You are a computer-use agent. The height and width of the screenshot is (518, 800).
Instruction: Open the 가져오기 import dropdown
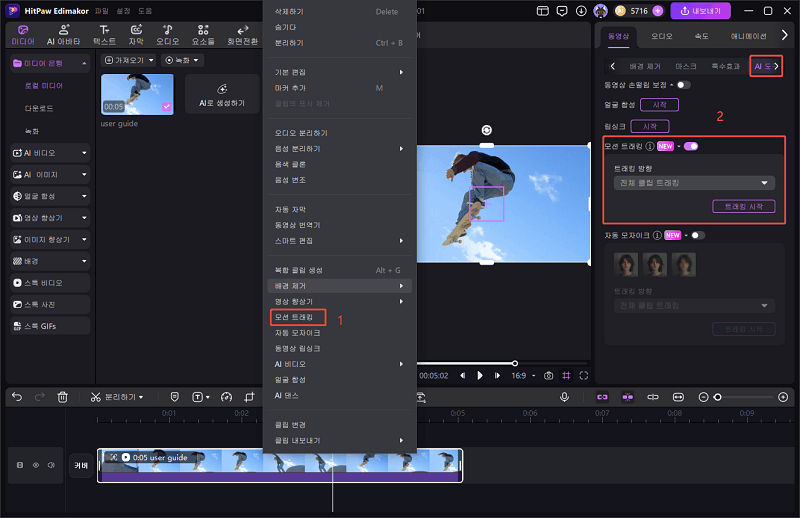click(129, 60)
